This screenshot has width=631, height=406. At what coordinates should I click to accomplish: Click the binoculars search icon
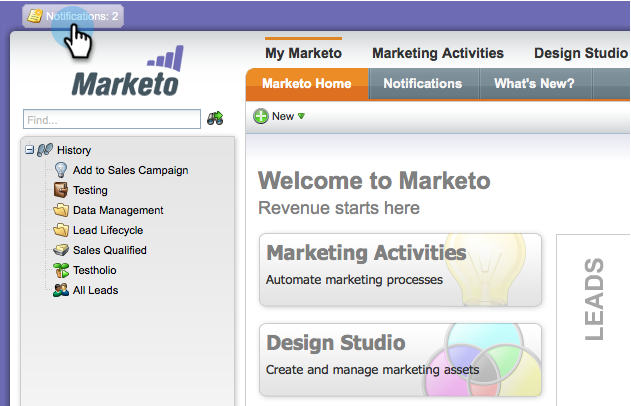(x=215, y=118)
